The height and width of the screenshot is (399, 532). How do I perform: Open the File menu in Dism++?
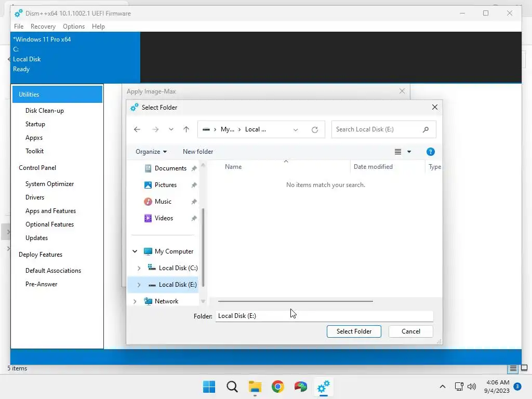pos(19,26)
